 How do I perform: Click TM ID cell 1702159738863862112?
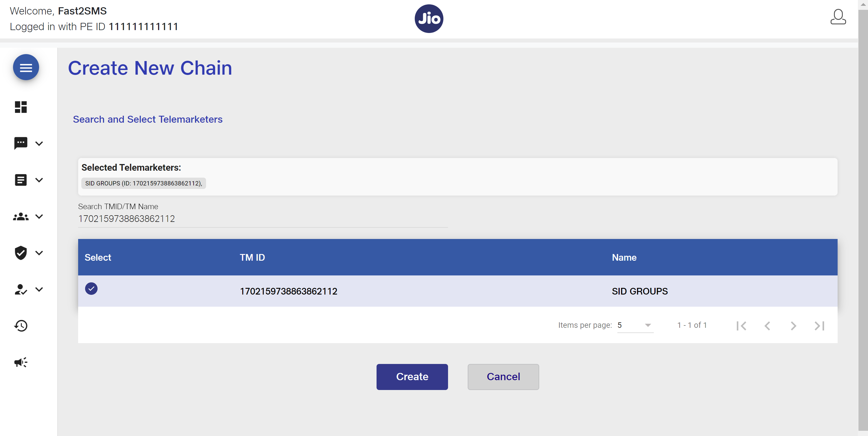click(x=289, y=291)
